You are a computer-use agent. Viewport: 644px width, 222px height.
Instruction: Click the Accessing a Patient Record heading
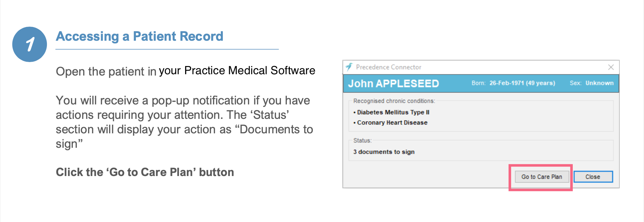pyautogui.click(x=140, y=36)
